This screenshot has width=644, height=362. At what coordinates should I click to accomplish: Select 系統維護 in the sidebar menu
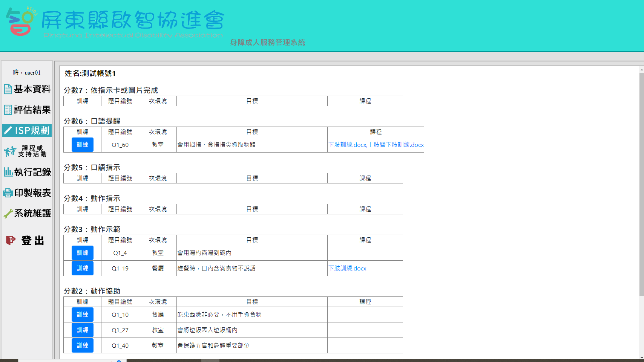click(32, 213)
